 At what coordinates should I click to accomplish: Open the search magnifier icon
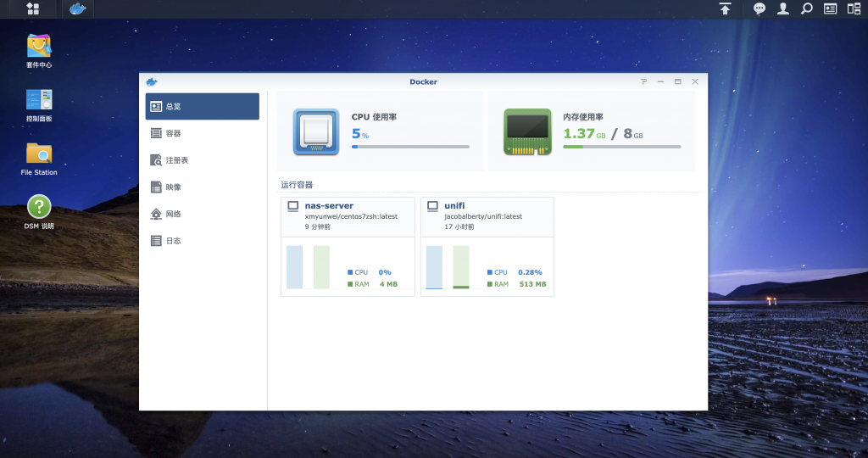coord(807,8)
